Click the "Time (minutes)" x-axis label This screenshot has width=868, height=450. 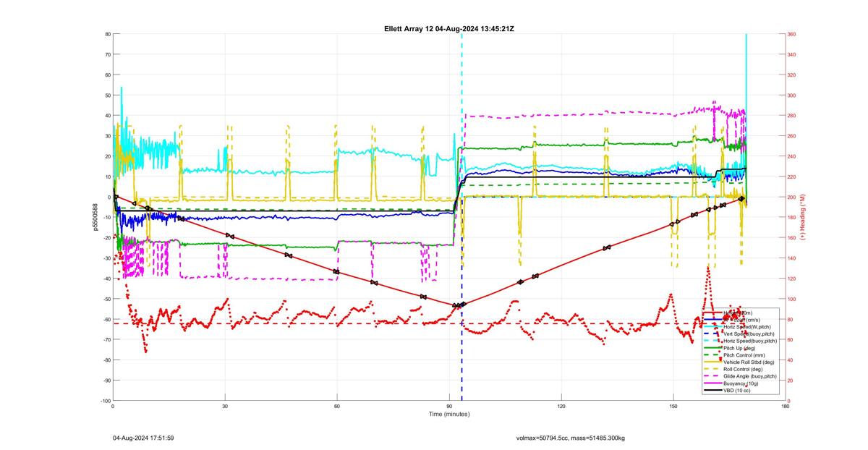tap(448, 414)
